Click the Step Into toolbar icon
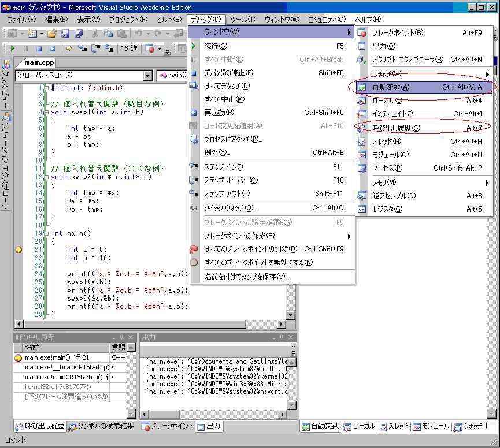The image size is (500, 448). [82, 49]
